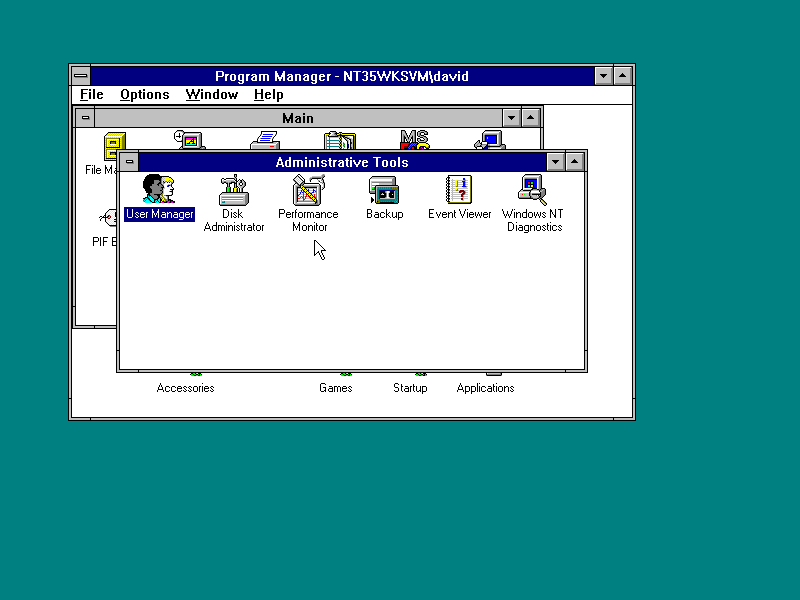Minimize the Program Manager window
The height and width of the screenshot is (600, 800).
(604, 76)
